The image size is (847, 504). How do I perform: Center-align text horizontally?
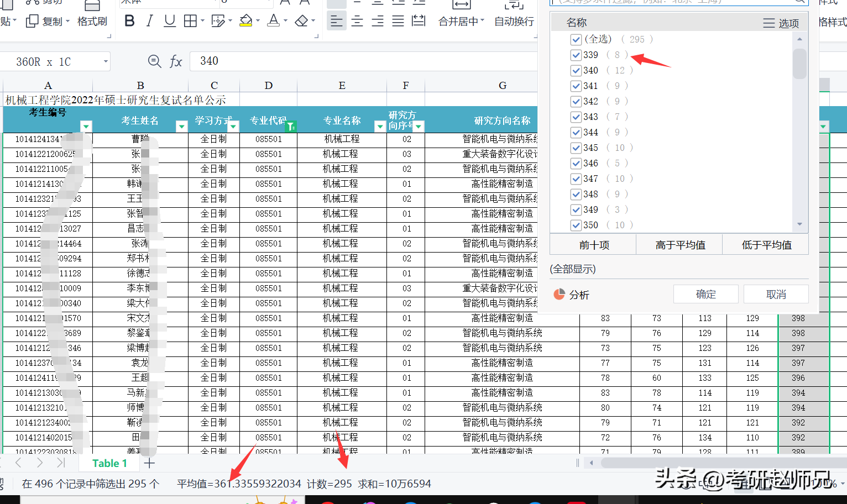(x=357, y=21)
